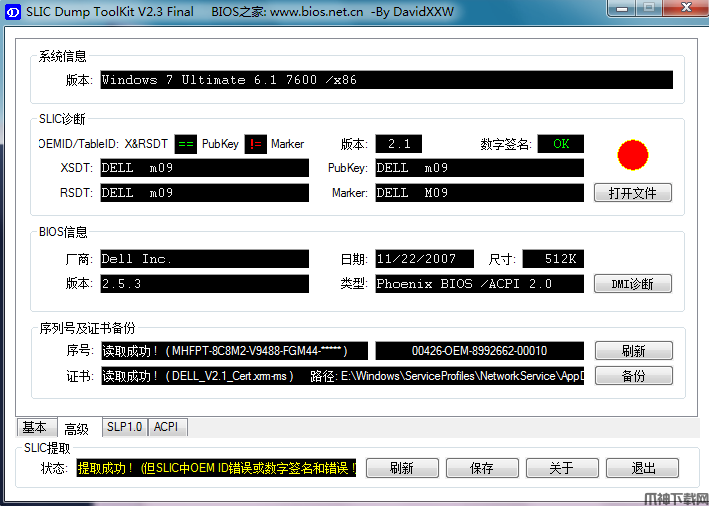Open a file with the 打开文件 button
The image size is (709, 506).
[633, 193]
